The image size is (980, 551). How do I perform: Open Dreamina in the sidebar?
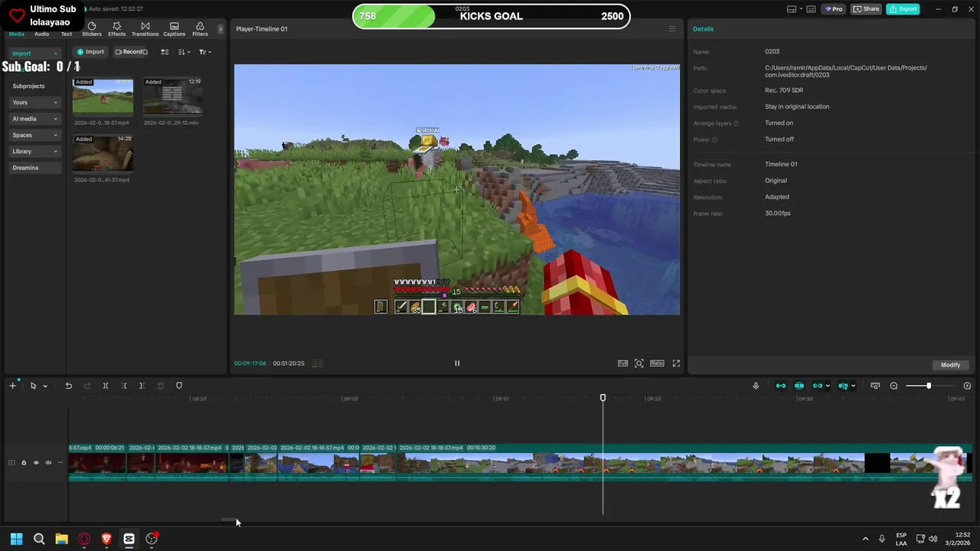pos(35,168)
